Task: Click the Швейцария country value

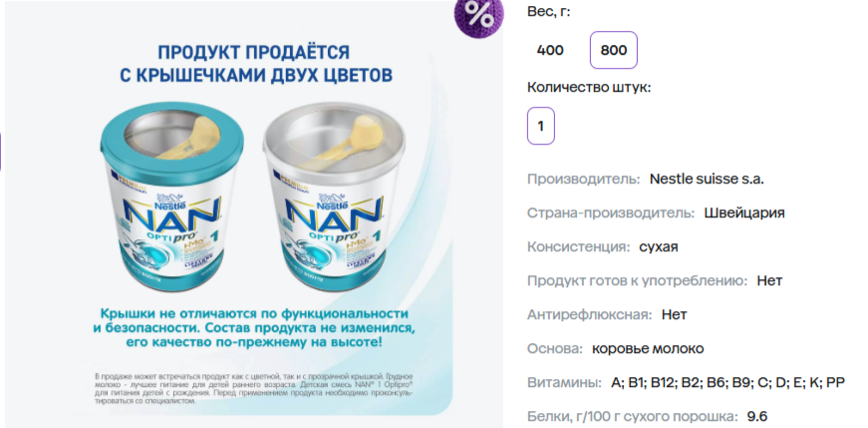Action: [x=744, y=214]
